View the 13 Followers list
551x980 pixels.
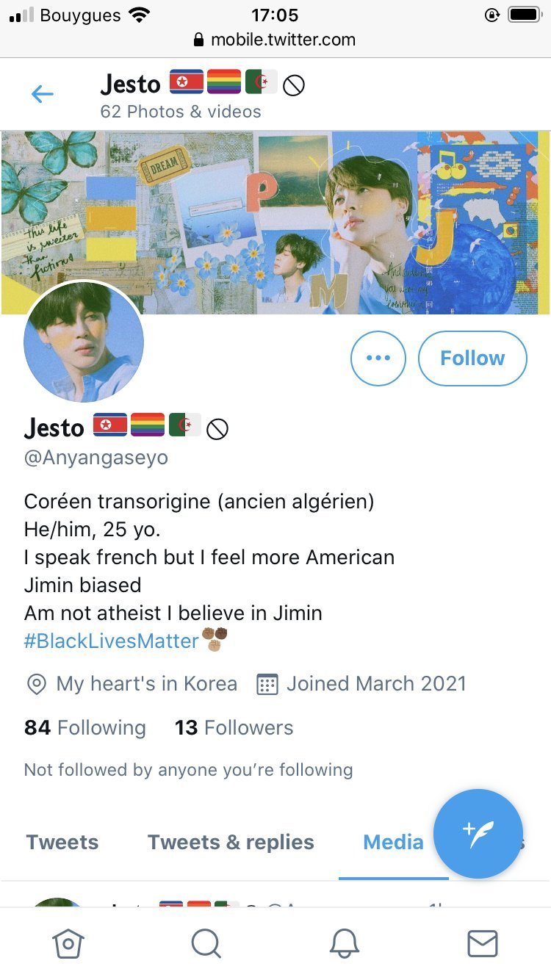[x=234, y=728]
